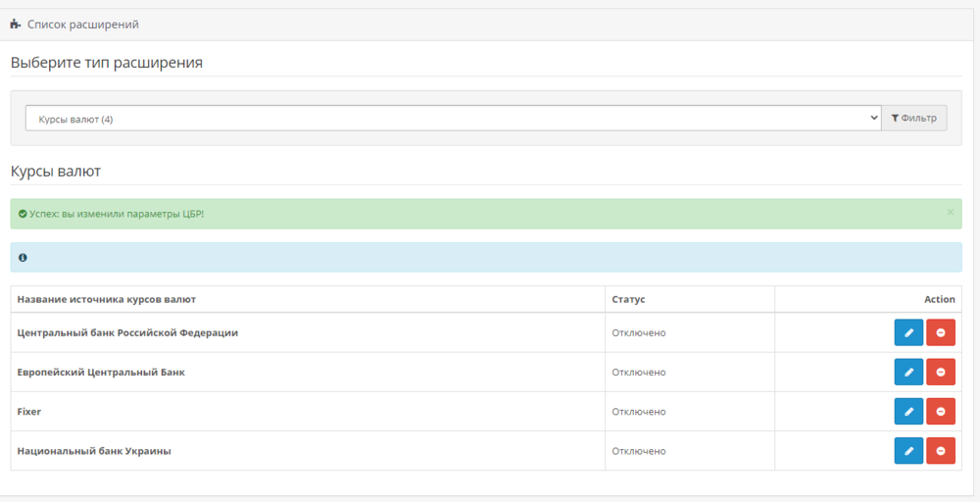Image resolution: width=980 pixels, height=502 pixels.
Task: Select the Fixer row name
Action: [x=29, y=412]
